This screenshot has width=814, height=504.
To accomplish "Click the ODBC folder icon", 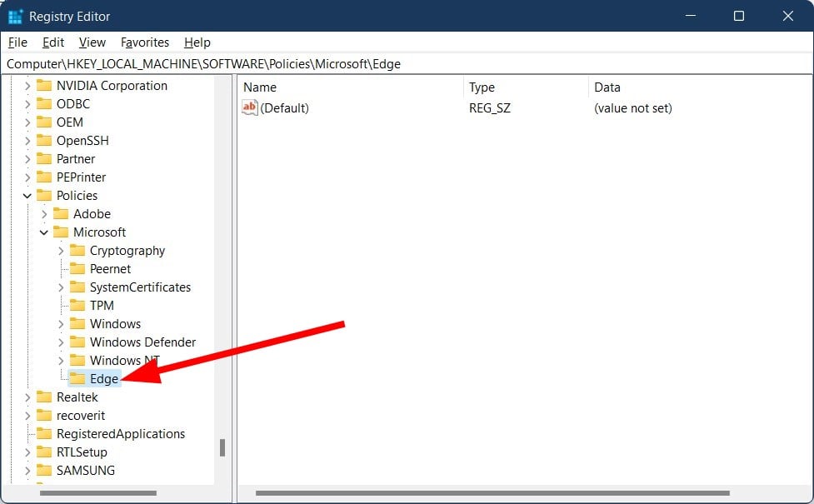I will pyautogui.click(x=44, y=104).
